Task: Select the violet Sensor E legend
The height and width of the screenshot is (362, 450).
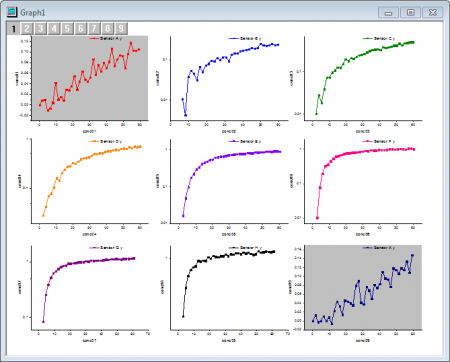Action: (x=245, y=141)
